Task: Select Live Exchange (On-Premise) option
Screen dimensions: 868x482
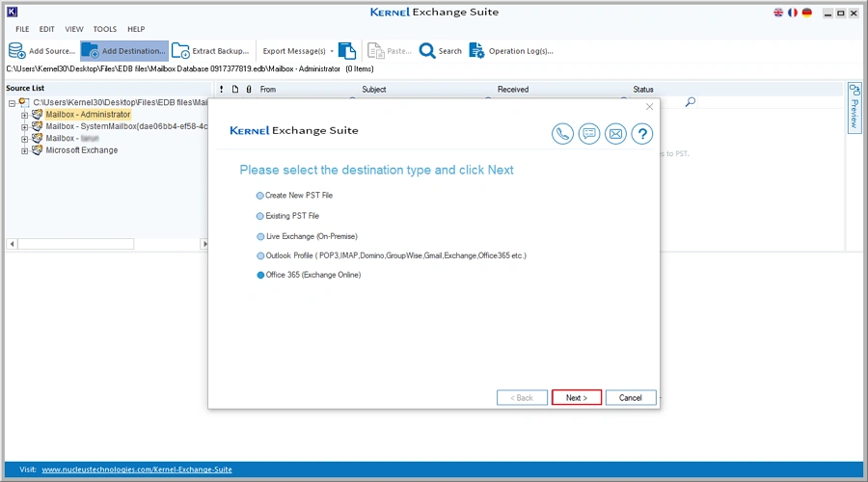Action: 308,236
